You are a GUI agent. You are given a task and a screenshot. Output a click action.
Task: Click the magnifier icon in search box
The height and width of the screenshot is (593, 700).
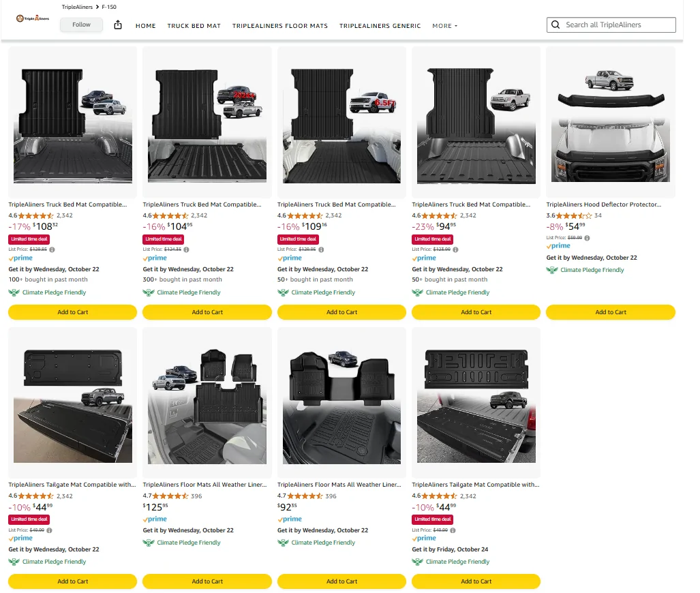tap(556, 25)
